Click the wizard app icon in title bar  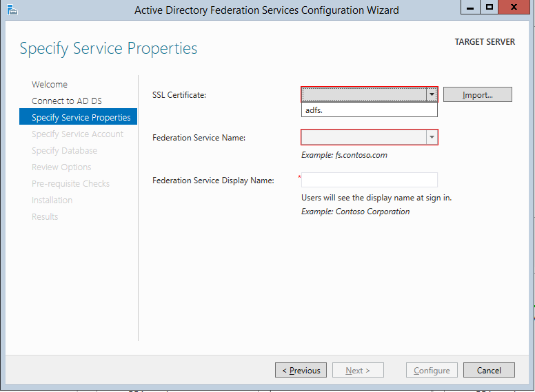click(x=10, y=10)
